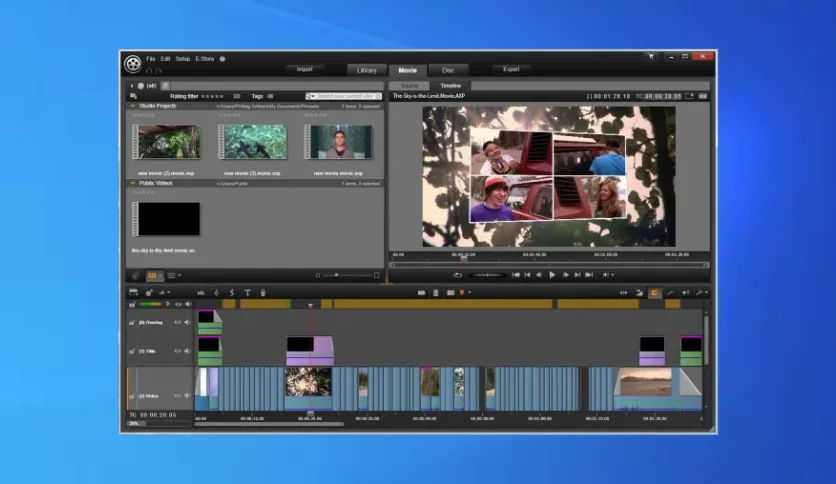The width and height of the screenshot is (836, 484).
Task: Step one frame forward in player
Action: click(x=566, y=275)
